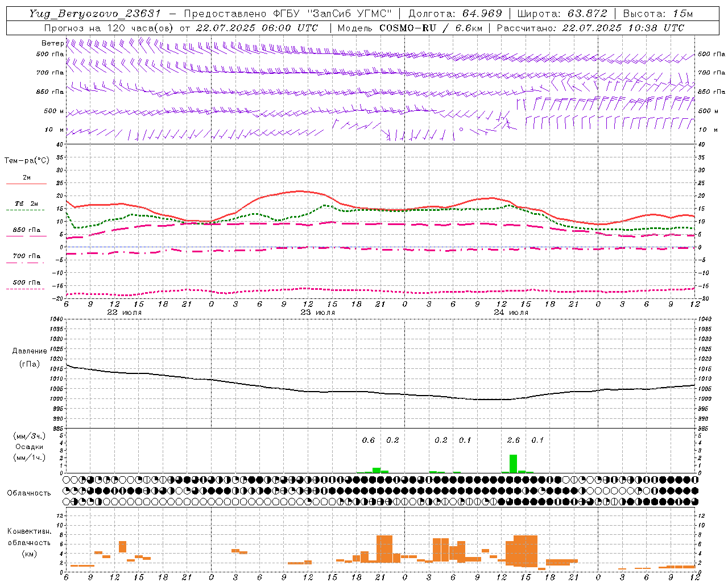728x582 pixels.
Task: Click the 23 июля date label
Action: click(318, 313)
